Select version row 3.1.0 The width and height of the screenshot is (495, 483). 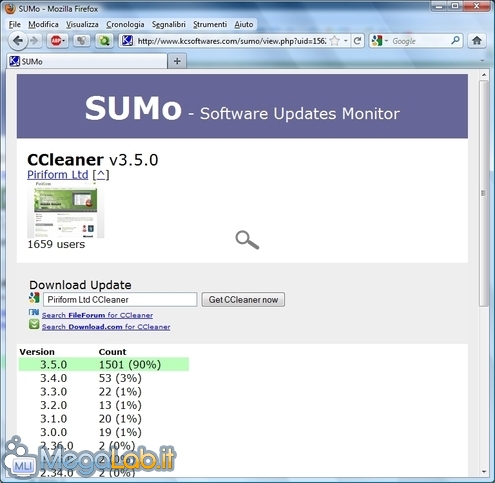point(53,418)
